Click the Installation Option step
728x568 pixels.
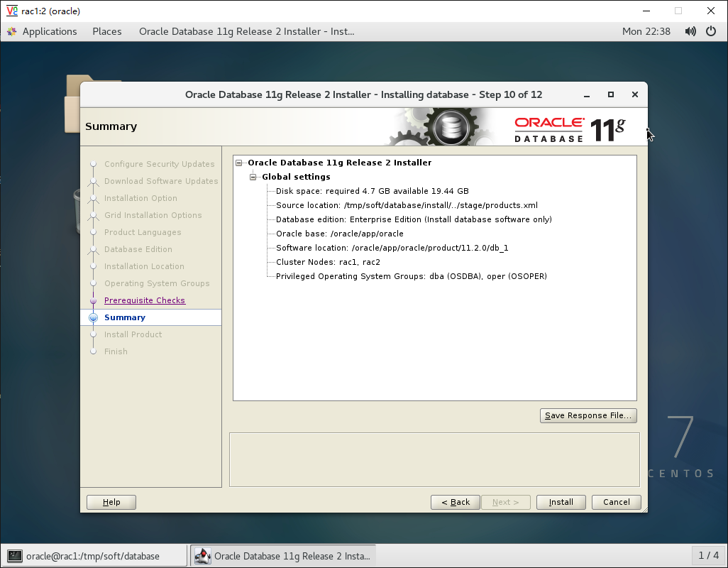click(140, 198)
